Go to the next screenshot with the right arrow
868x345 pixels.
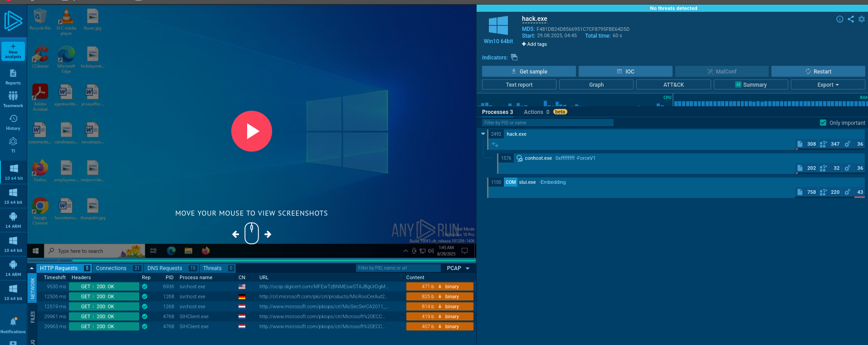268,234
